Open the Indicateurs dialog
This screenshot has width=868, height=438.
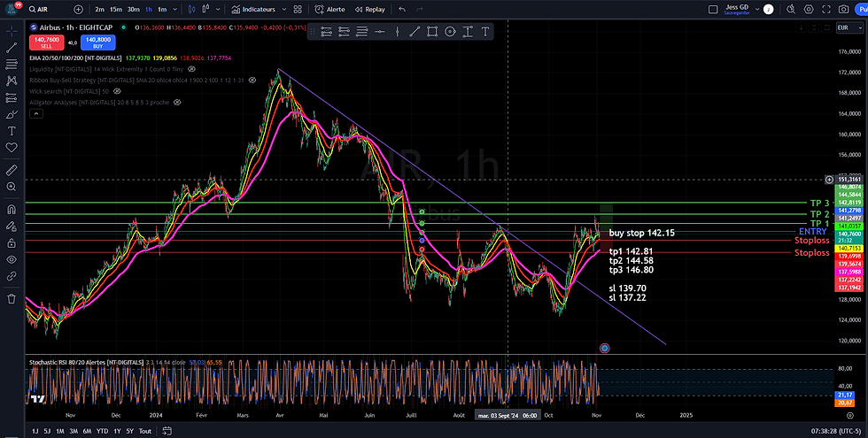[253, 10]
